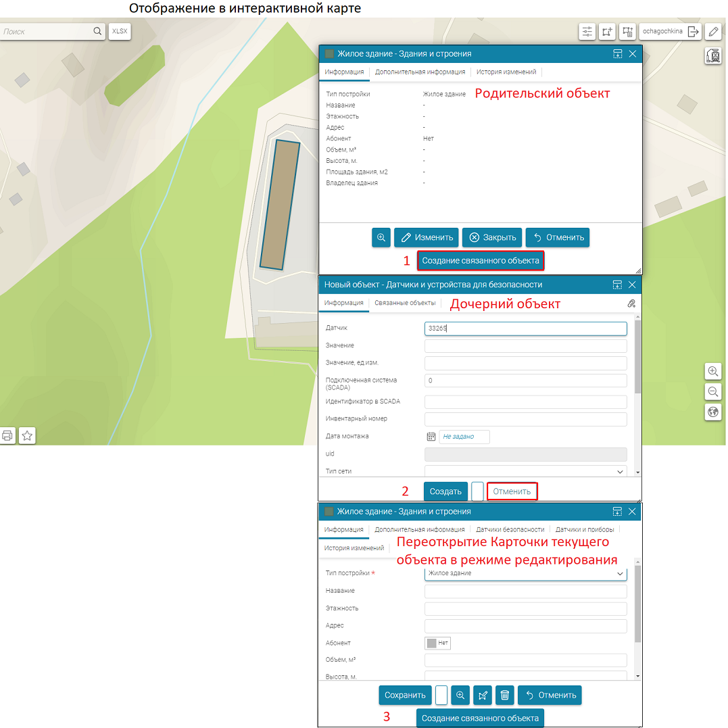Toggle the Абонент switch showing Нет

pyautogui.click(x=437, y=643)
